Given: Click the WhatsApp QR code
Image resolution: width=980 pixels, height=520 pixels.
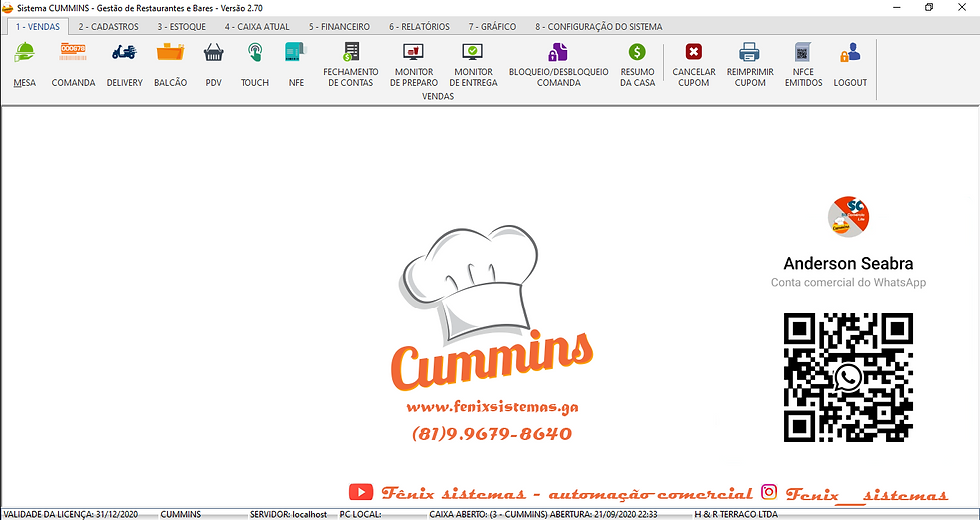Looking at the screenshot, I should point(848,378).
